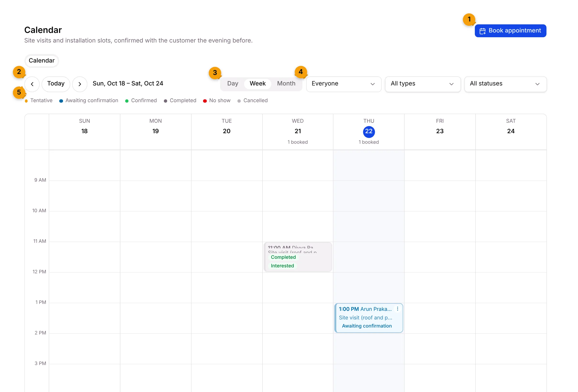Select Monday 19 column header

pos(155,132)
